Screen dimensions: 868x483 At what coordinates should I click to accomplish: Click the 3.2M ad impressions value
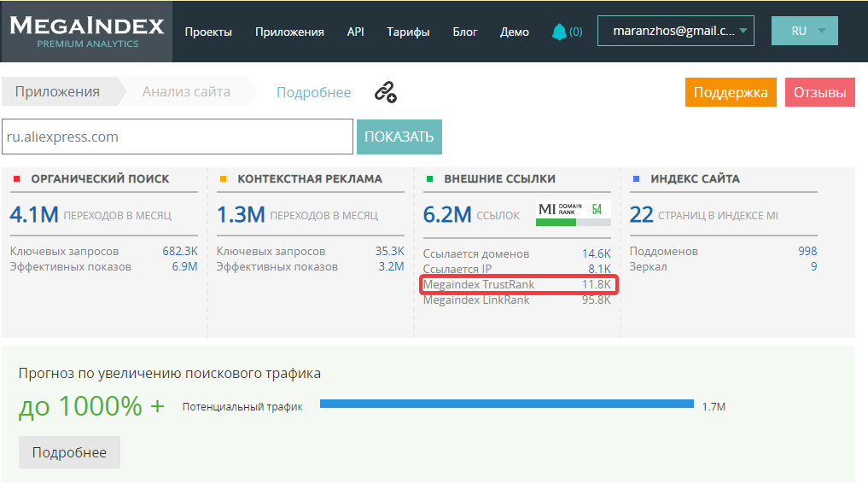coord(391,266)
